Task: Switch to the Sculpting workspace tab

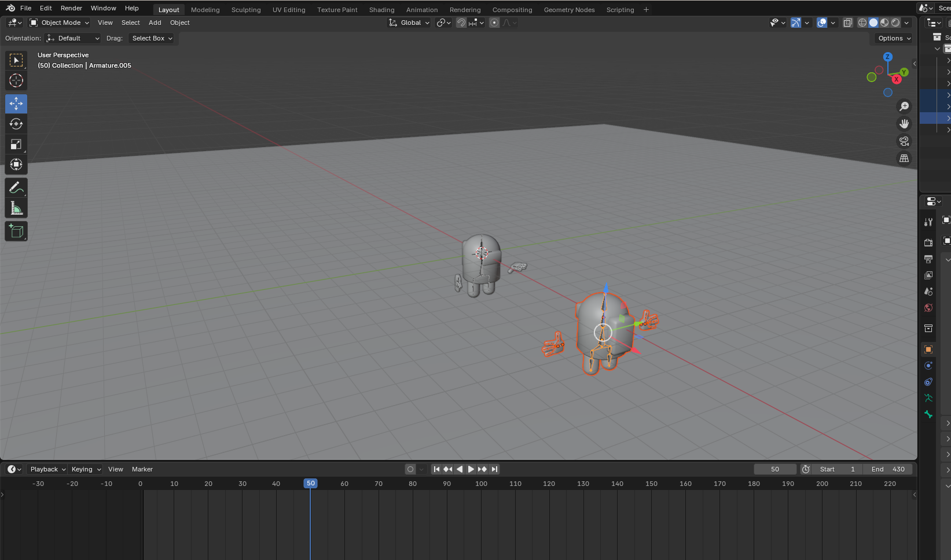Action: [x=246, y=10]
